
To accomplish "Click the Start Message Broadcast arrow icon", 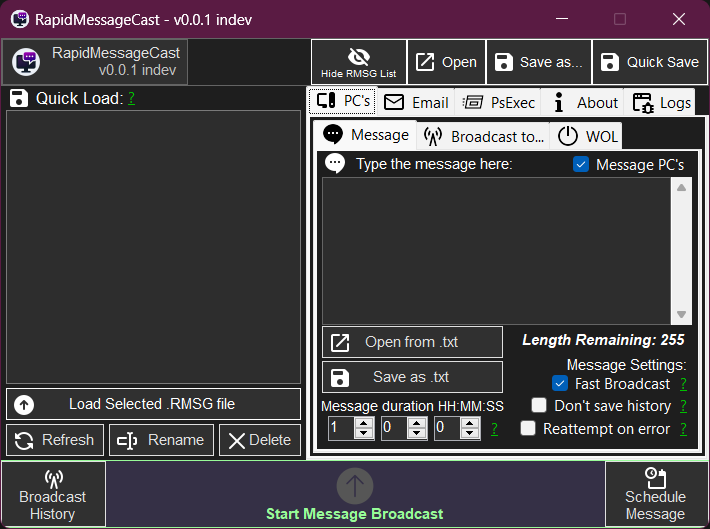I will point(354,486).
